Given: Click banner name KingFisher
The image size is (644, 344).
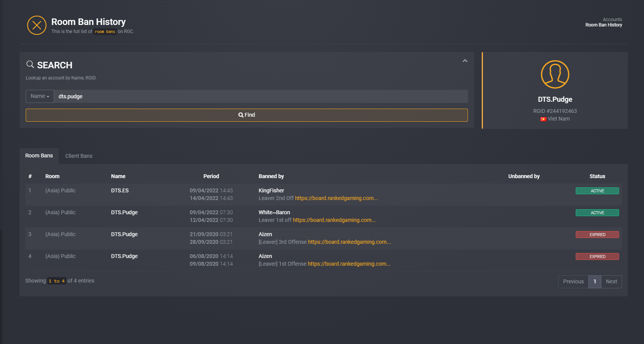Looking at the screenshot, I should pyautogui.click(x=271, y=190).
